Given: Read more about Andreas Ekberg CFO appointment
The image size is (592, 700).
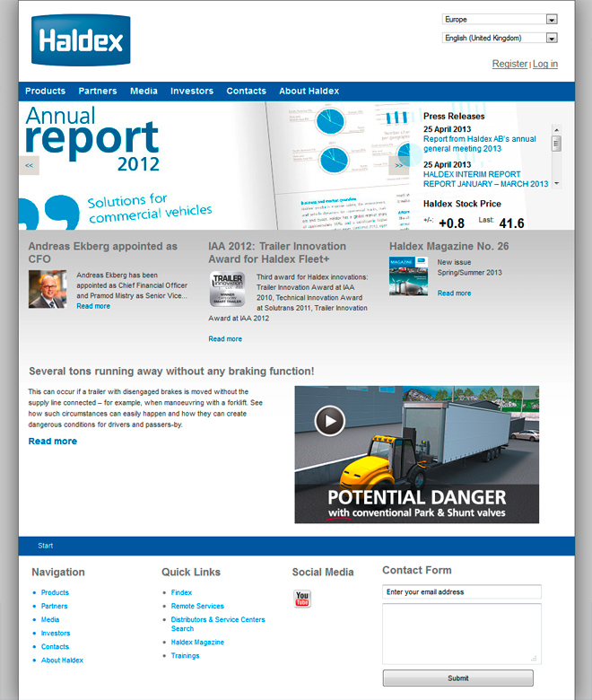Looking at the screenshot, I should (93, 306).
